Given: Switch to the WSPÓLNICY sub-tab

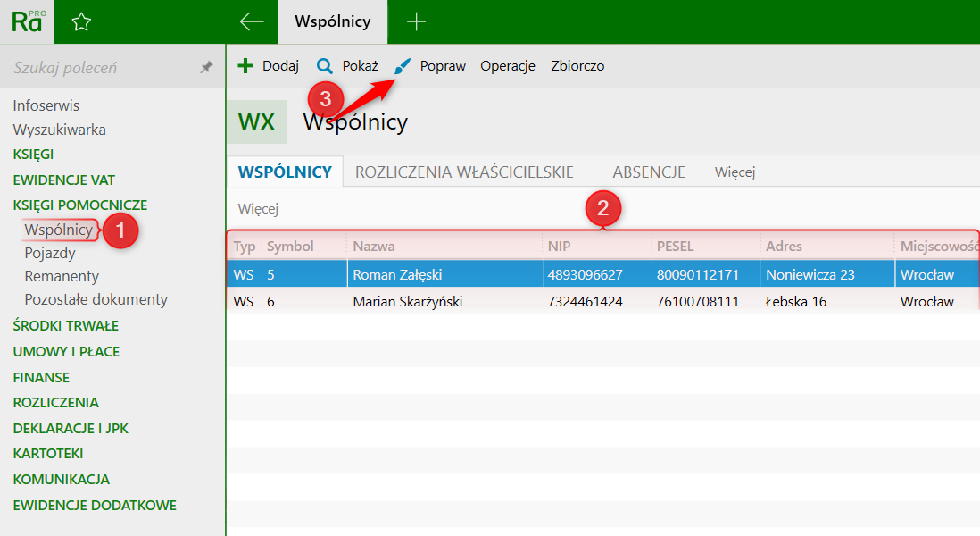Looking at the screenshot, I should click(x=285, y=172).
